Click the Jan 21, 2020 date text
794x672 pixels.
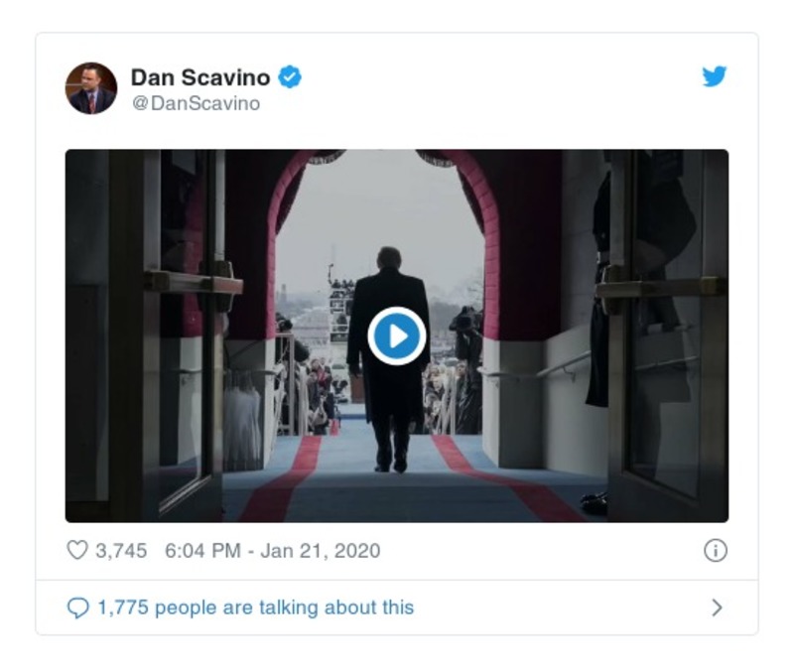[320, 550]
